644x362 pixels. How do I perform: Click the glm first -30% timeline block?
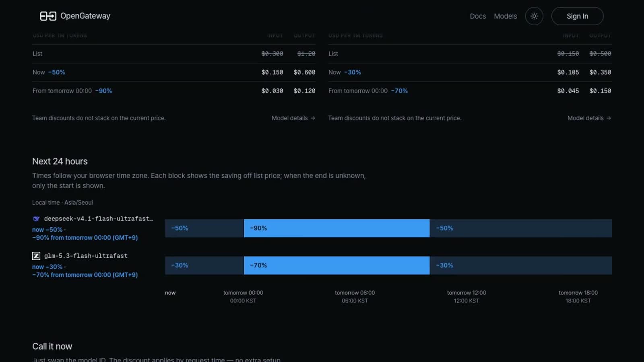click(204, 265)
